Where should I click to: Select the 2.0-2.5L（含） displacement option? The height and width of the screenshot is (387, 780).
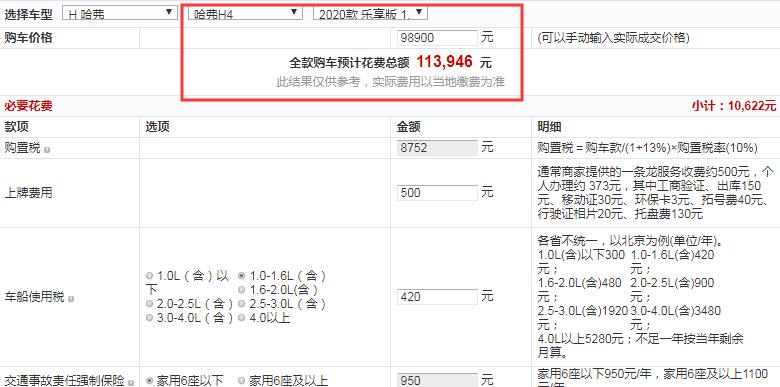pos(150,303)
